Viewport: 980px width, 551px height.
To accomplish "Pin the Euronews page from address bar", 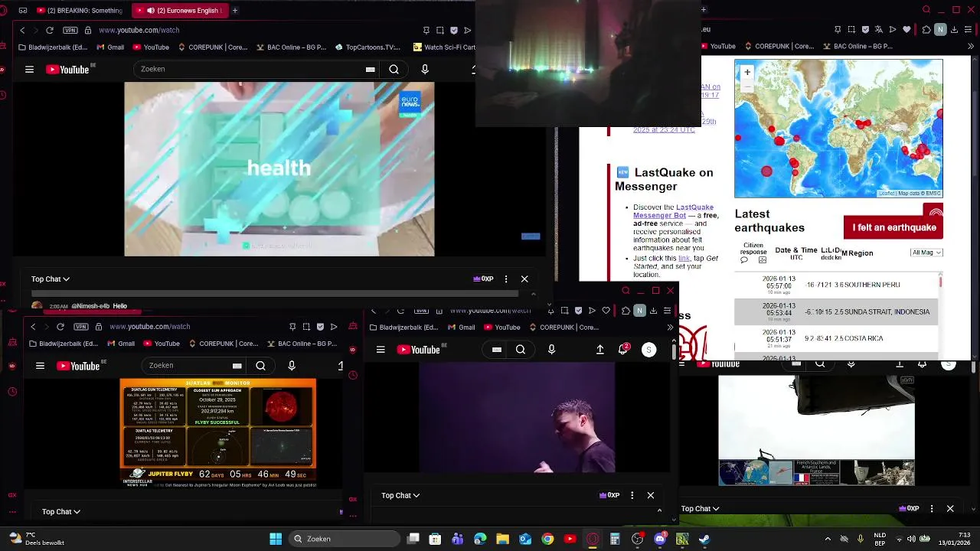I will pyautogui.click(x=426, y=30).
